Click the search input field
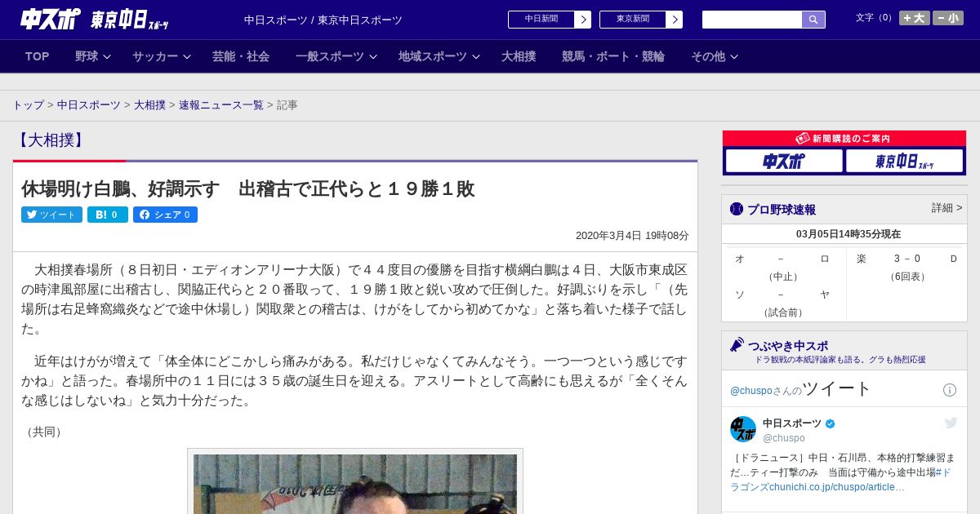 [x=752, y=20]
